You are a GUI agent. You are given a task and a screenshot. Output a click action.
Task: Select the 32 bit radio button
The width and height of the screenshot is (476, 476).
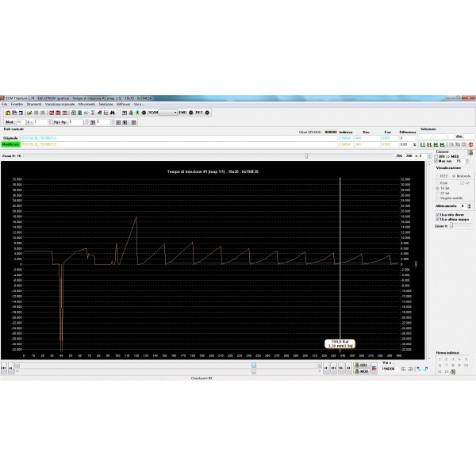[437, 193]
